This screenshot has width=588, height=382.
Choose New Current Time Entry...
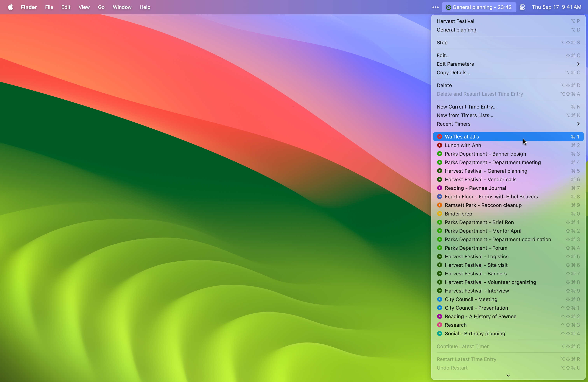pyautogui.click(x=508, y=107)
